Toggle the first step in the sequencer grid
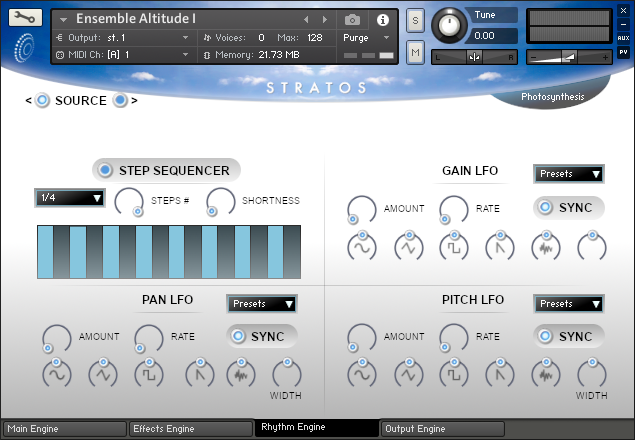 pos(45,252)
